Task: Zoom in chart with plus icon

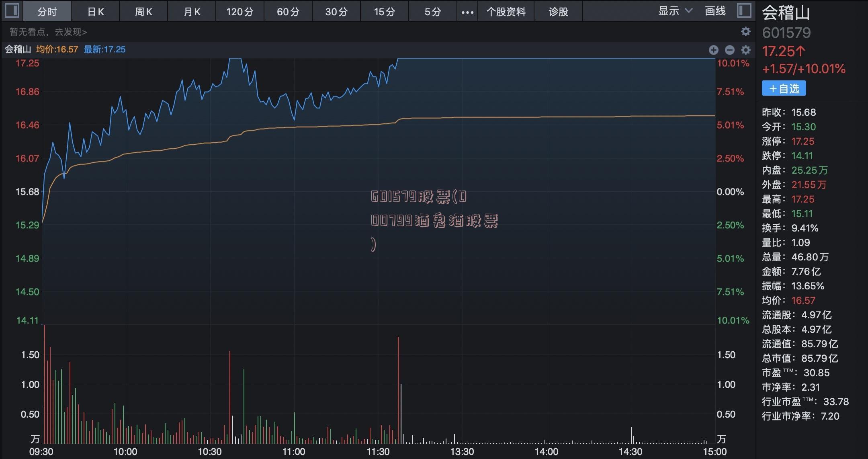Action: (714, 50)
